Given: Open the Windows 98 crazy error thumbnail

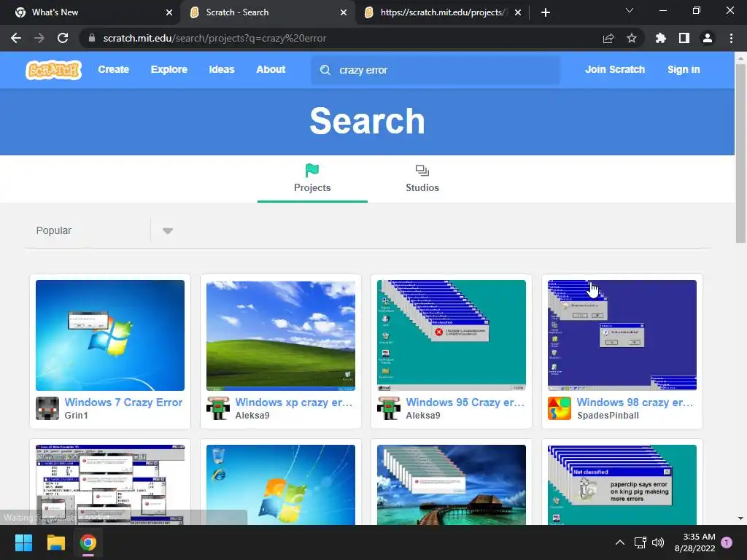Looking at the screenshot, I should click(x=622, y=335).
